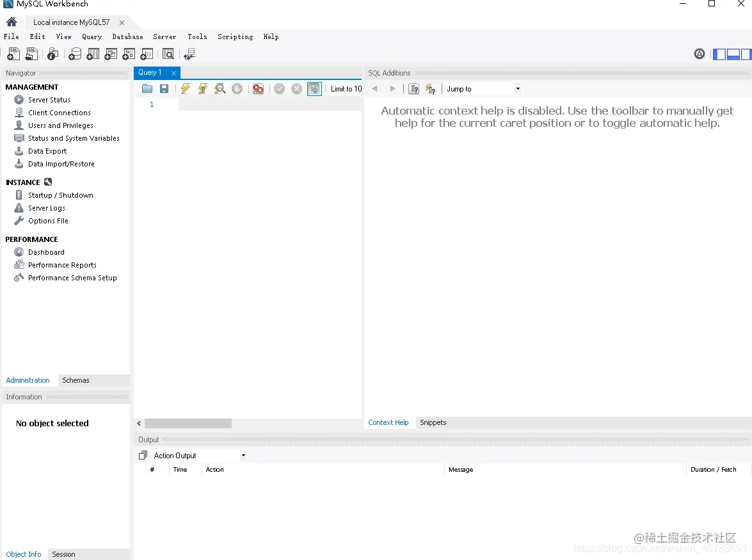Go forward in SQL Additions help
752x560 pixels.
[393, 89]
